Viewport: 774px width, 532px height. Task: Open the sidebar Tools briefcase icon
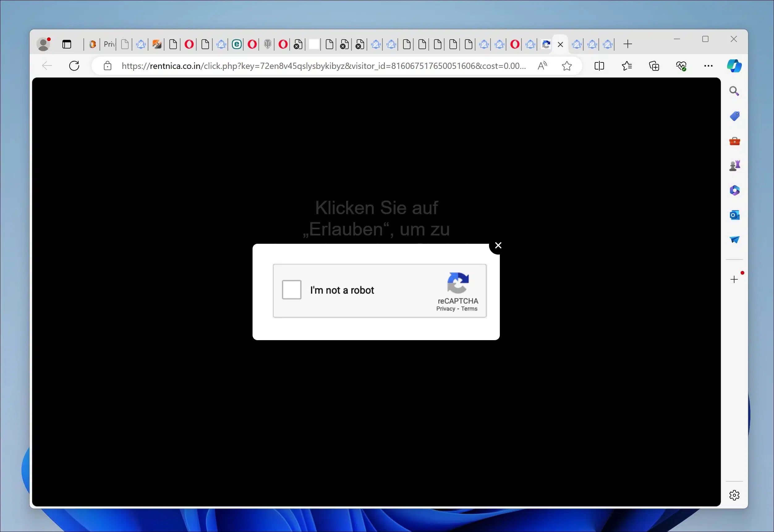(734, 141)
